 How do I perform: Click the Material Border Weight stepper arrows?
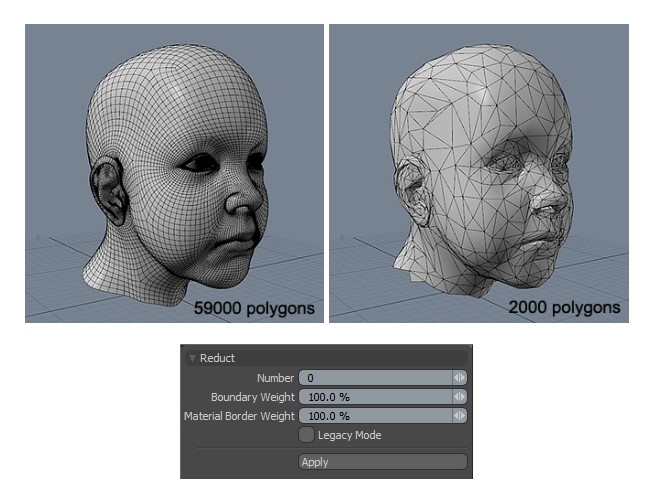tap(459, 416)
